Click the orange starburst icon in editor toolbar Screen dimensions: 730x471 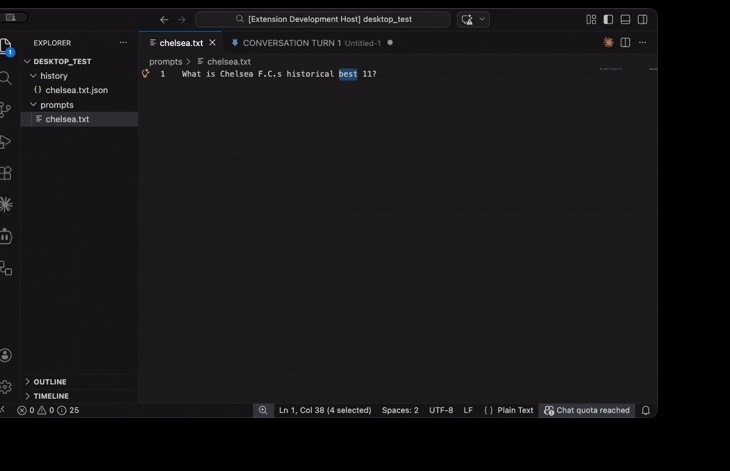(608, 42)
